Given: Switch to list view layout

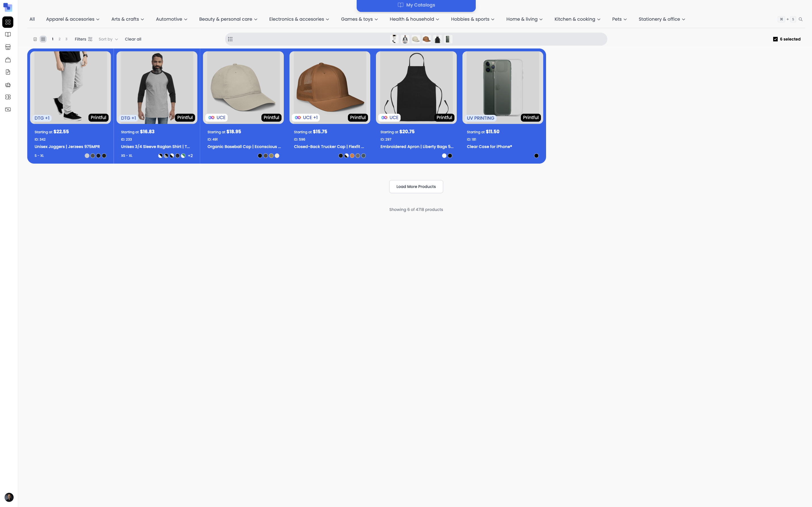Looking at the screenshot, I should [x=35, y=39].
